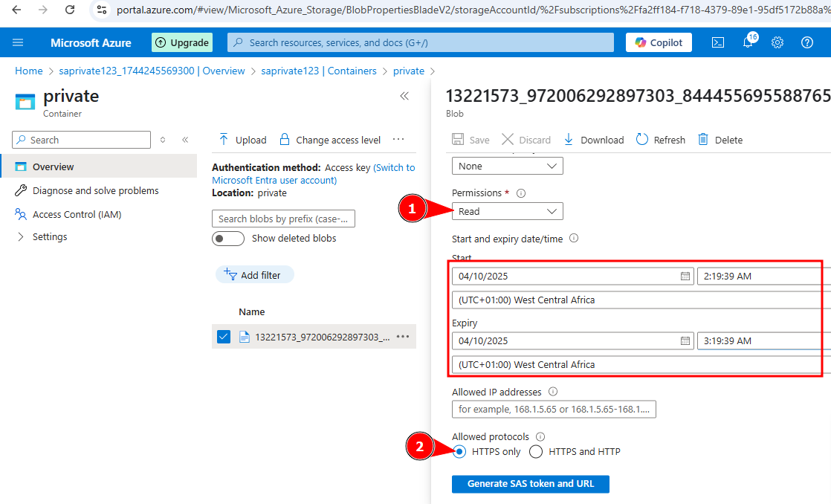Open saprivate123_1744245569300 Overview breadcrumb
831x504 pixels.
tap(152, 71)
